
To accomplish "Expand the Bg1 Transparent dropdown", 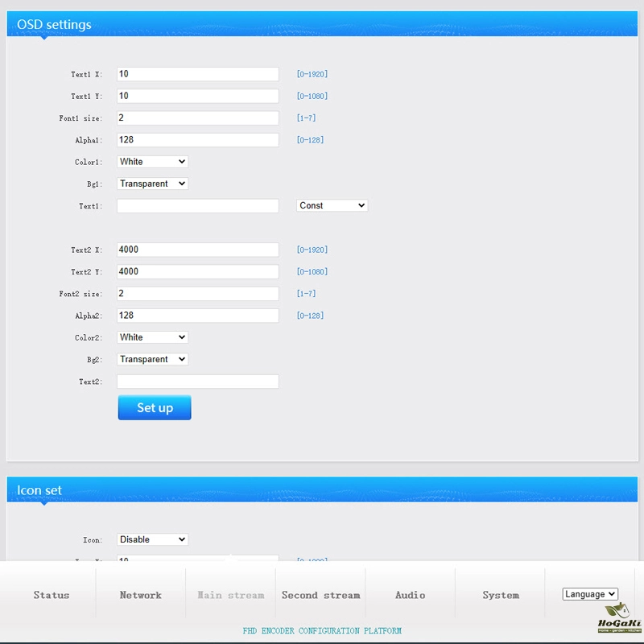I will point(152,184).
